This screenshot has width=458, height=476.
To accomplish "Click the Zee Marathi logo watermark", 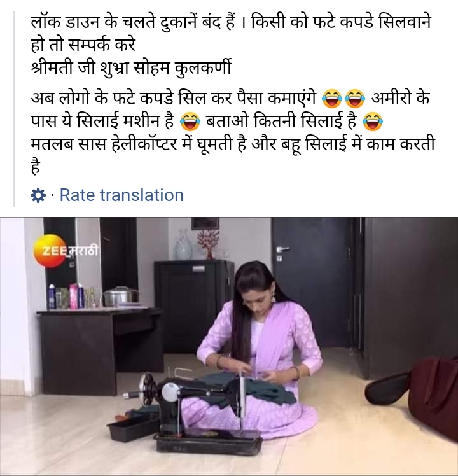I will click(66, 251).
